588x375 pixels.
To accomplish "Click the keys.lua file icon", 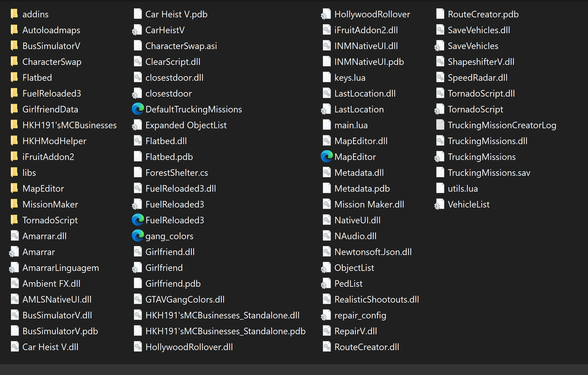I will (x=326, y=77).
